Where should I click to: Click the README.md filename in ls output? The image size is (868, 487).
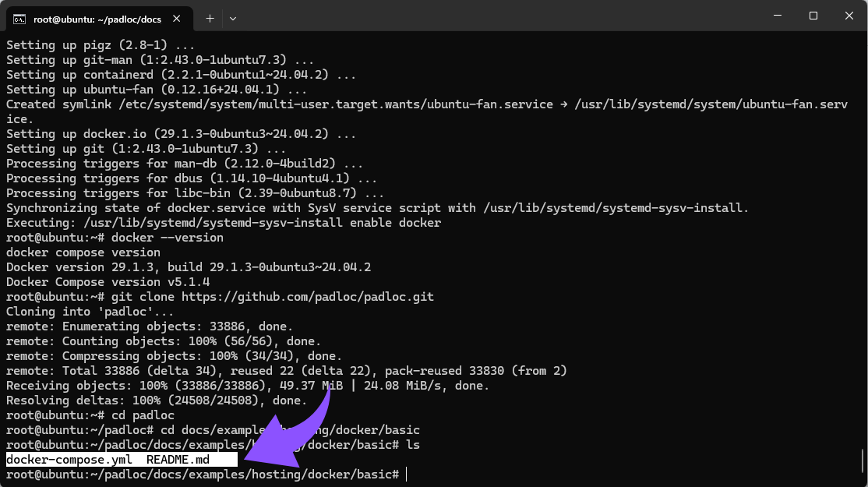tap(178, 460)
